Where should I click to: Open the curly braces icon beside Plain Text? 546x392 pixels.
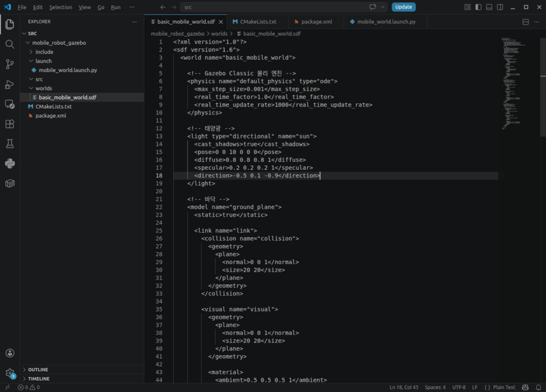487,387
